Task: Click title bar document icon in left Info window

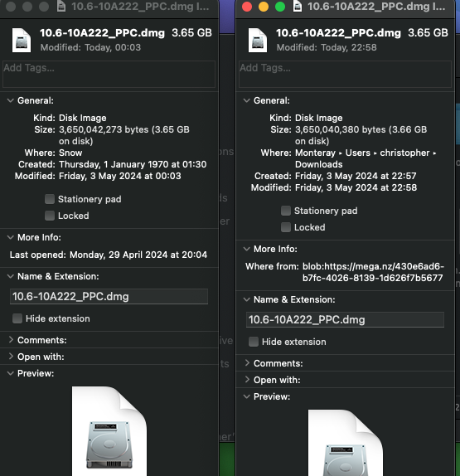Action: pos(61,6)
